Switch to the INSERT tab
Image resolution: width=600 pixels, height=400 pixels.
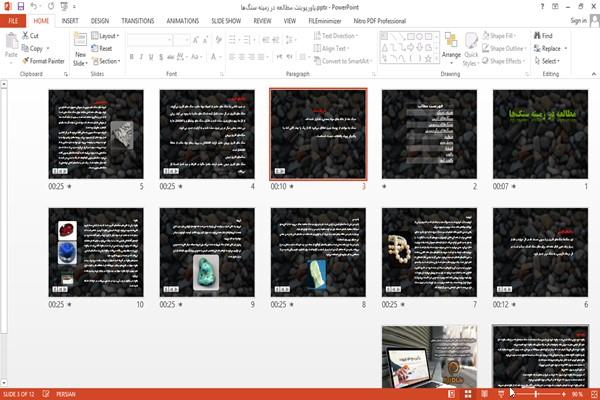(70, 21)
